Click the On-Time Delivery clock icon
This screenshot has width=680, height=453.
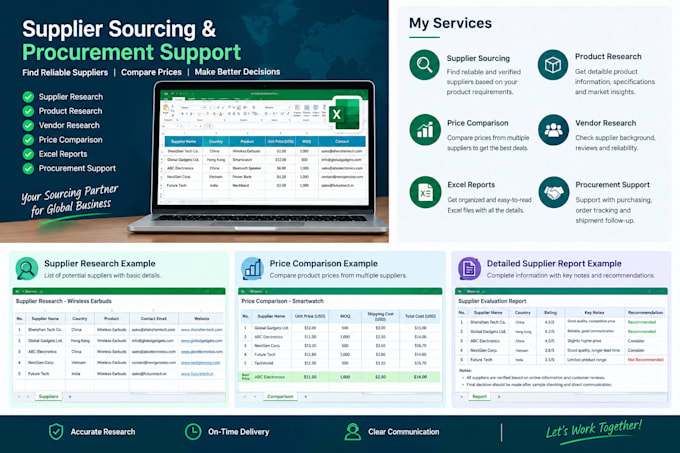(x=193, y=432)
